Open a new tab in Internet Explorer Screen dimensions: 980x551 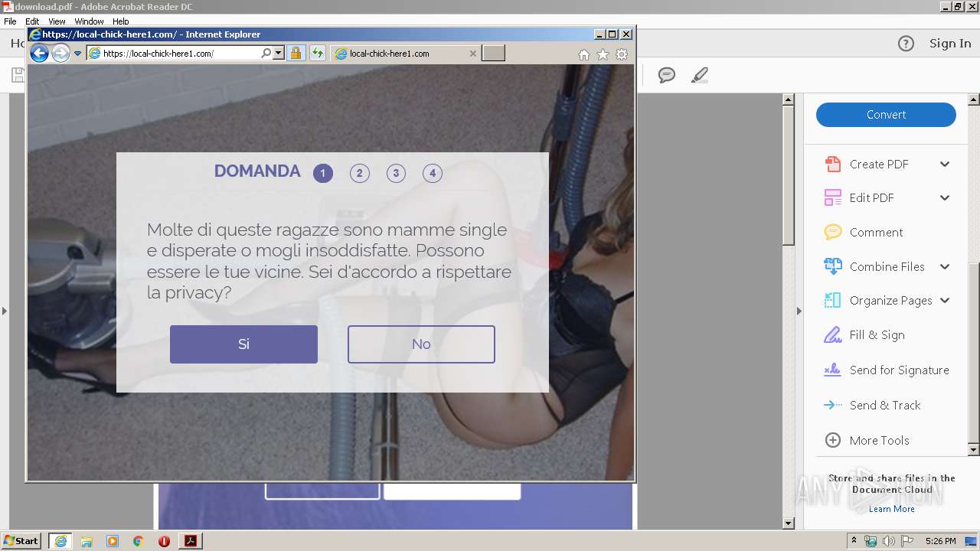point(493,54)
